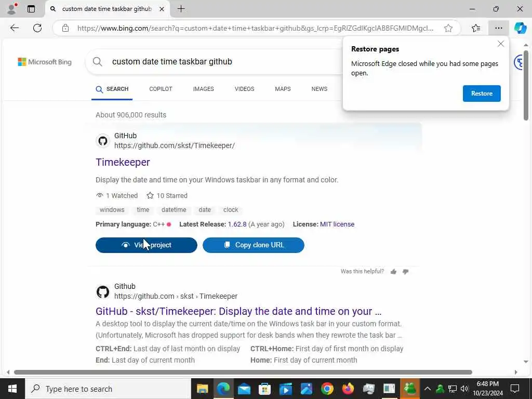Click the horizontal scrollbar thumb
The height and width of the screenshot is (399, 532).
point(243,372)
